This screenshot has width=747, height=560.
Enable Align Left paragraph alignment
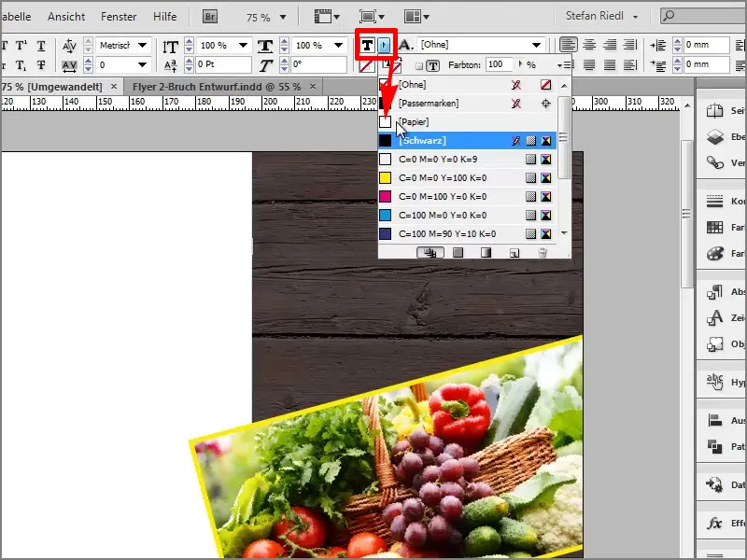(568, 45)
